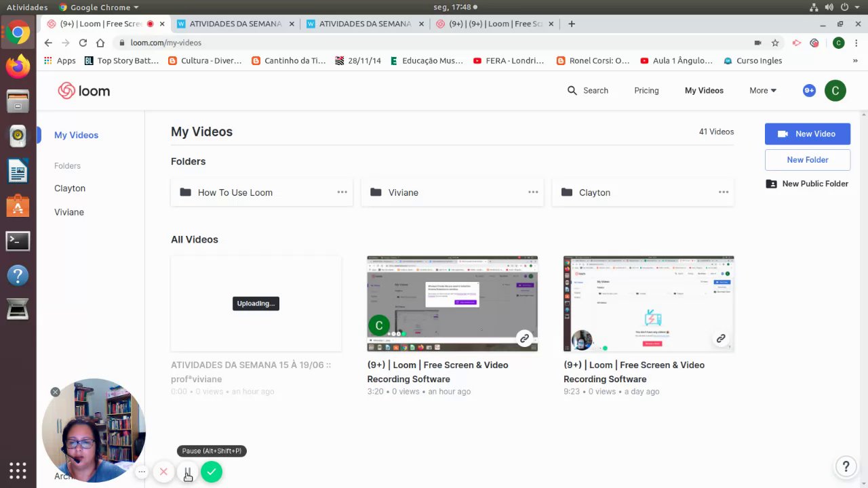Show more bookmarks chevron
This screenshot has width=868, height=488.
pyautogui.click(x=855, y=60)
